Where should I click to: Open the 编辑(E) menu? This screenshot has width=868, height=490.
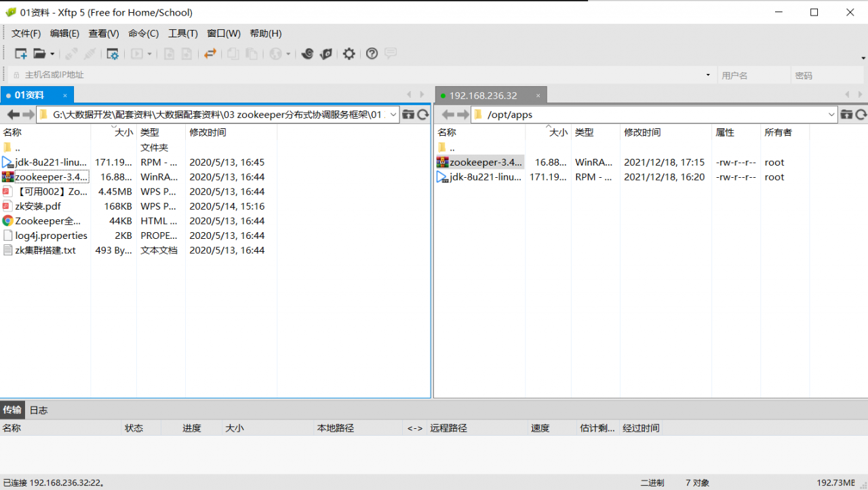(x=64, y=33)
